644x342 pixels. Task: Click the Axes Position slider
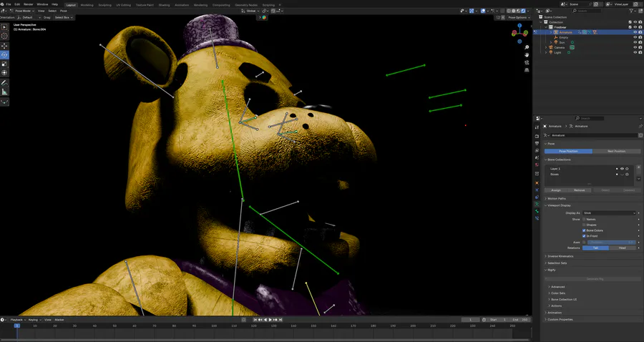tap(612, 243)
